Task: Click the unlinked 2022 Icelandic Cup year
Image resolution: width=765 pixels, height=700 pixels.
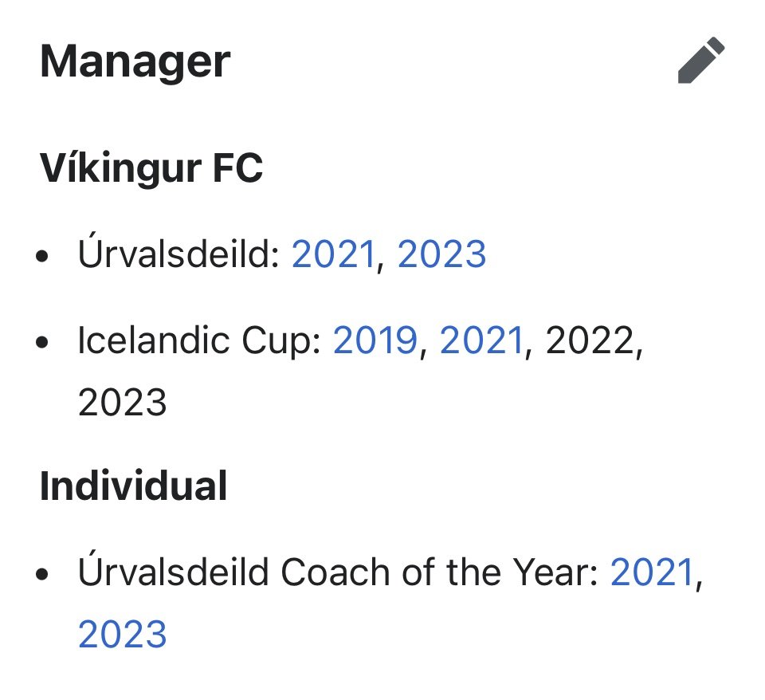Action: pyautogui.click(x=590, y=340)
